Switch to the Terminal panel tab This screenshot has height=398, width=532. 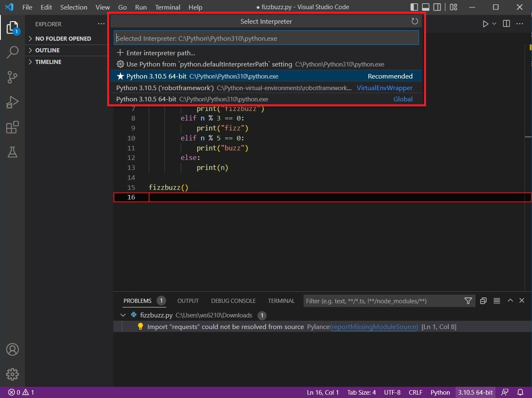coord(281,301)
